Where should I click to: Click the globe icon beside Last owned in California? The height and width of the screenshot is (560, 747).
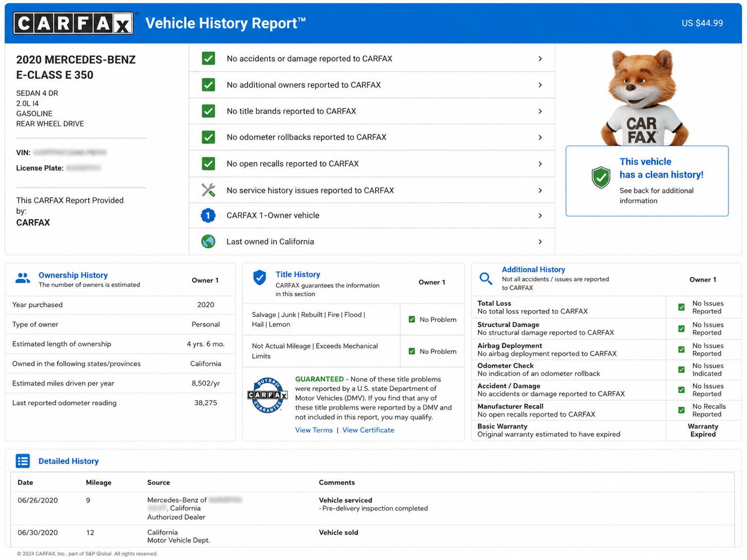point(208,241)
